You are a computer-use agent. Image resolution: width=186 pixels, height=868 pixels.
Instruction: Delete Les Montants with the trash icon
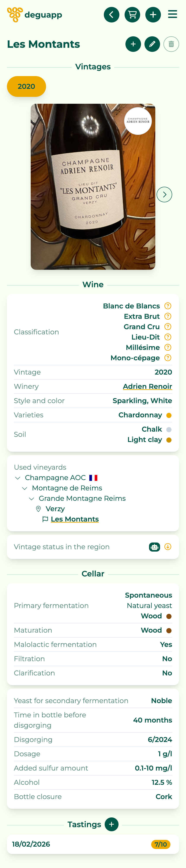[x=171, y=44]
